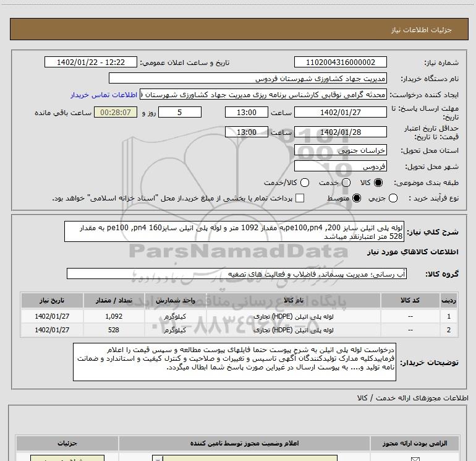Select the خدمت radio button
Viewport: 476px width, 461px height.
point(346,183)
